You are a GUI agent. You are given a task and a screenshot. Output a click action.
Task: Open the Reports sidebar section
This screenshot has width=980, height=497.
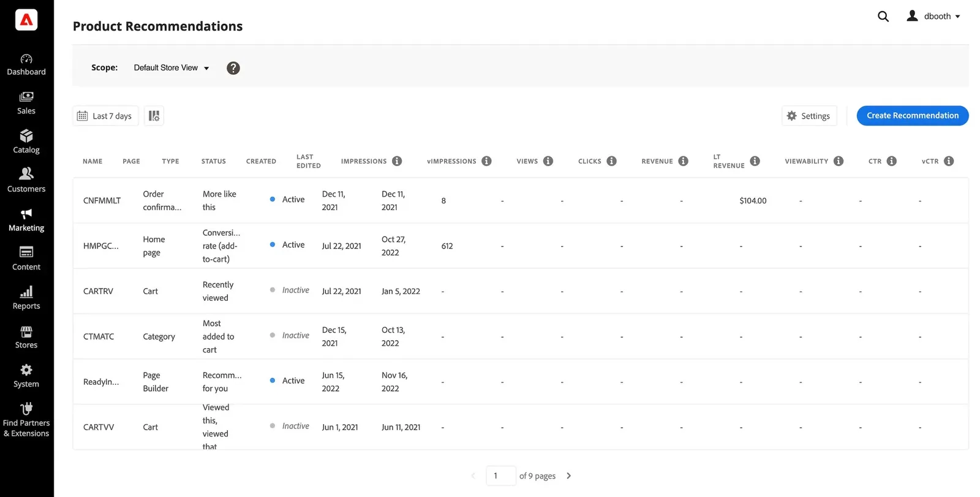pos(26,298)
